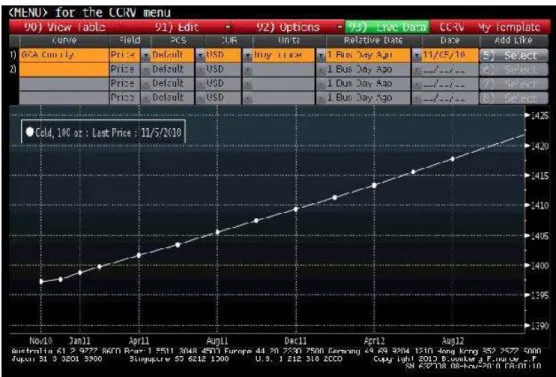The height and width of the screenshot is (377, 556).
Task: Click the 1425 y-axis label
Action: click(539, 116)
